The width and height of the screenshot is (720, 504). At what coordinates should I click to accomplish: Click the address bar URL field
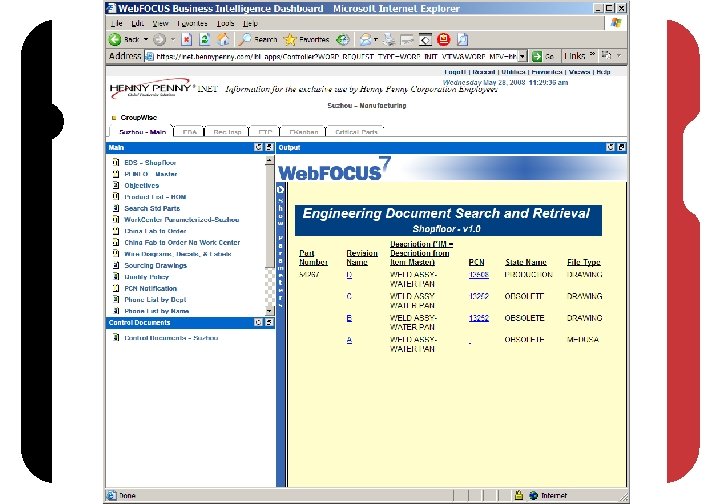coord(336,56)
